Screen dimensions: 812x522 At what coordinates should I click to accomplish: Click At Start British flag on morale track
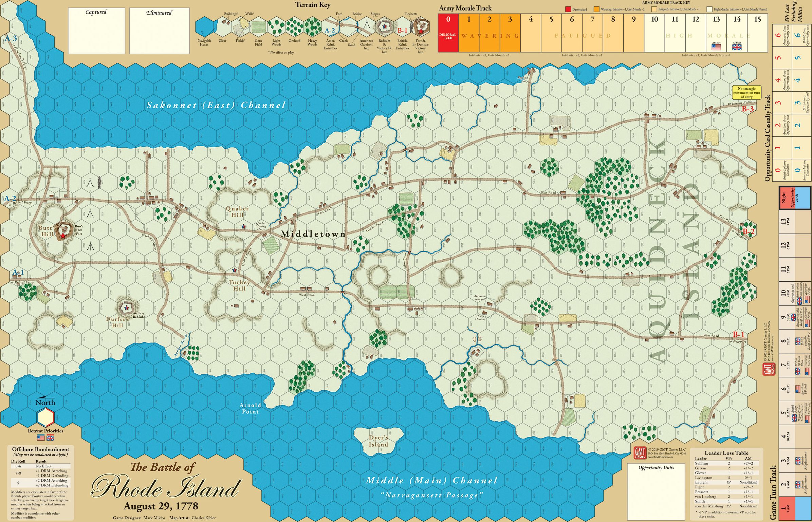coord(737,47)
